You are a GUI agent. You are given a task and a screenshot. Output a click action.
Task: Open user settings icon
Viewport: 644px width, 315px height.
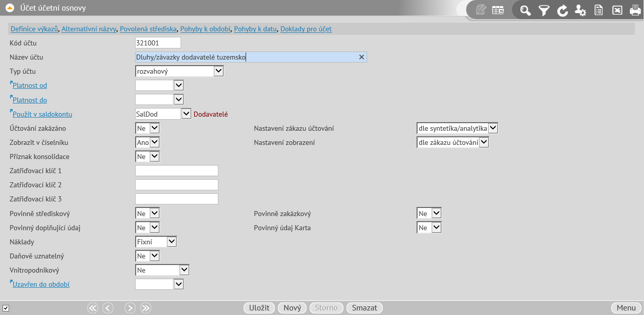[580, 10]
